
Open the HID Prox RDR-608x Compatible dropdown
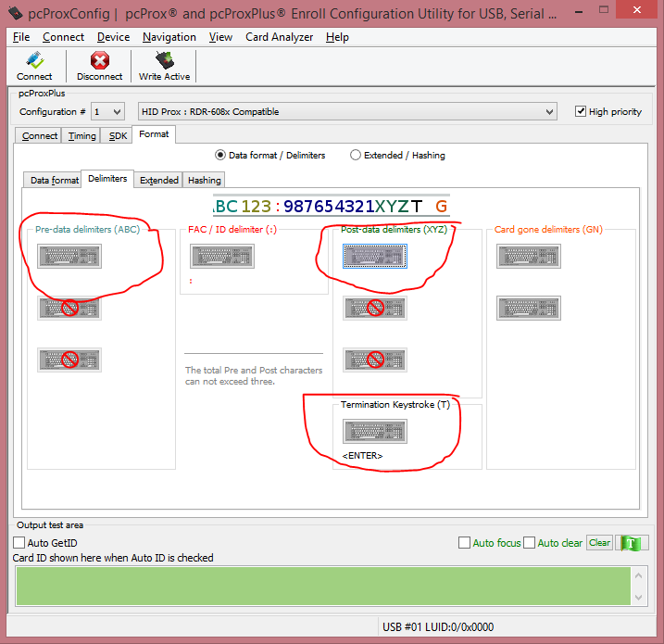347,112
